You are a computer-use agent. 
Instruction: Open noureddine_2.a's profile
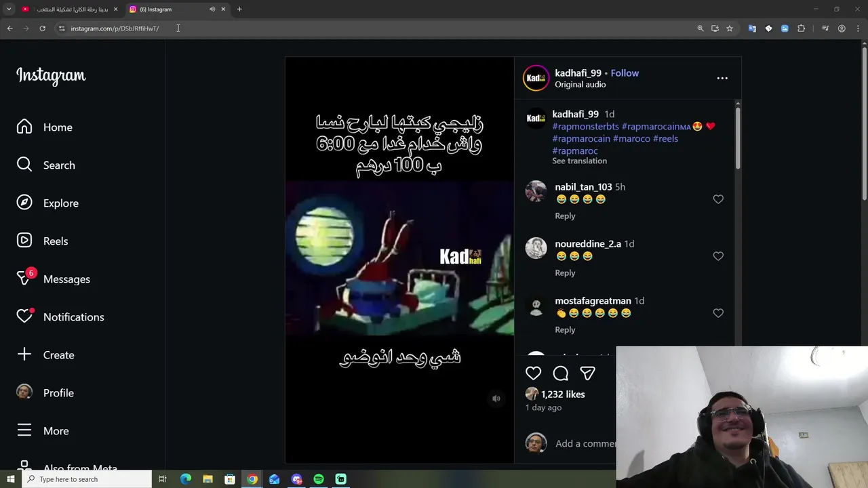click(588, 244)
